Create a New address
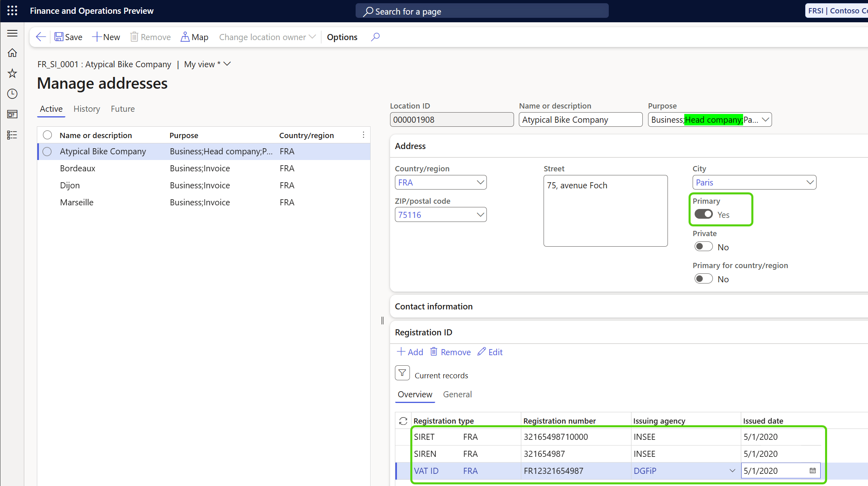 tap(106, 37)
